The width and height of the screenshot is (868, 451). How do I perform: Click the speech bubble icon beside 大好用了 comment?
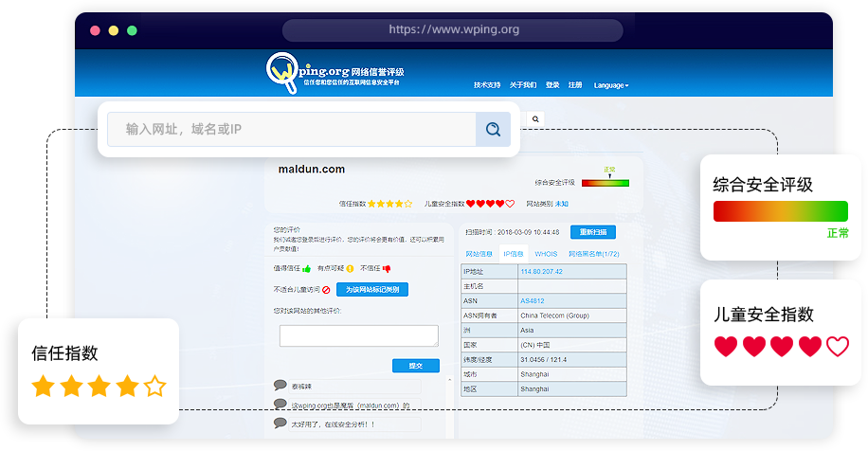pos(280,424)
